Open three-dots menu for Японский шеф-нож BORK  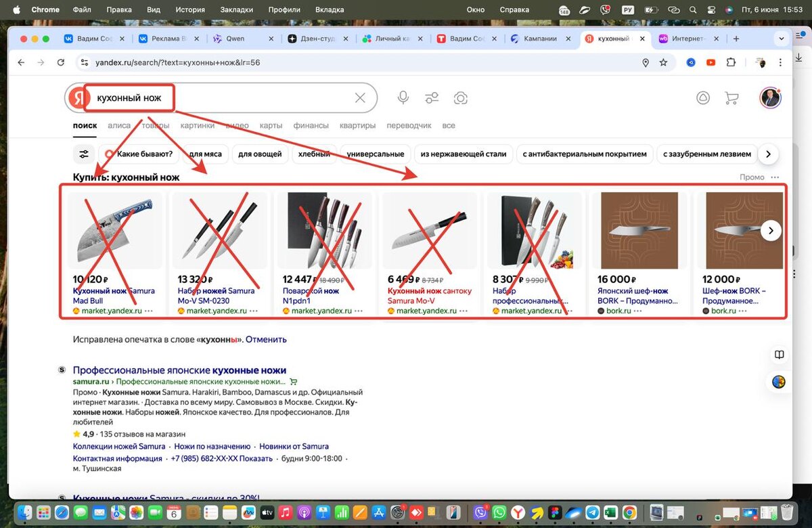click(x=638, y=311)
